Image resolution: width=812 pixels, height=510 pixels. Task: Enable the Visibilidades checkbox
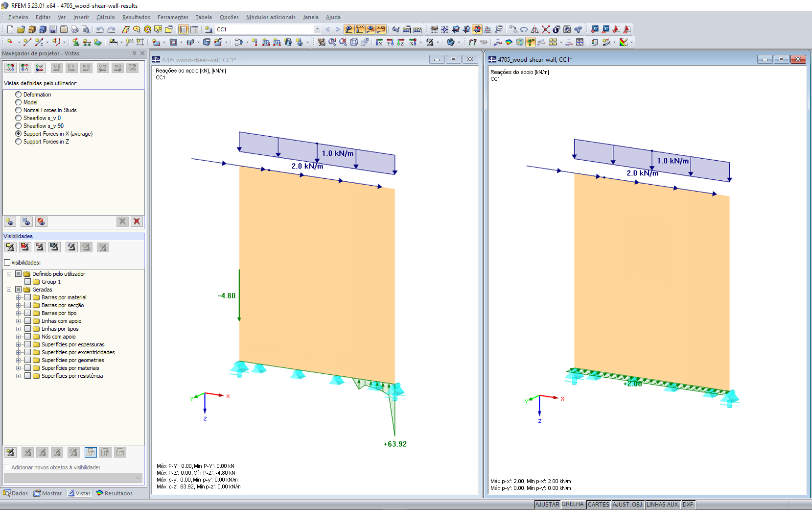pyautogui.click(x=7, y=263)
